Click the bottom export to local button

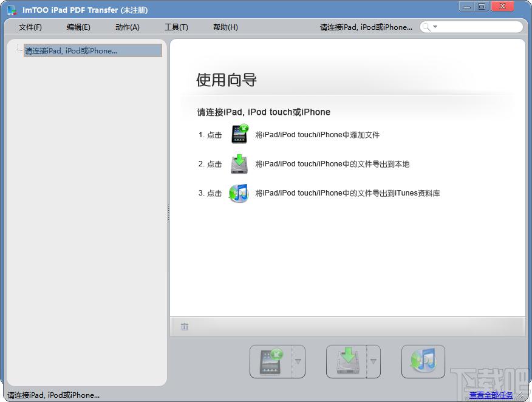pyautogui.click(x=346, y=362)
